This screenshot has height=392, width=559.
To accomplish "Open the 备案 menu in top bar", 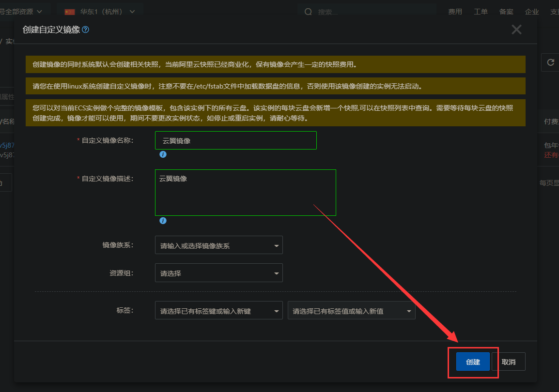I will [x=506, y=12].
